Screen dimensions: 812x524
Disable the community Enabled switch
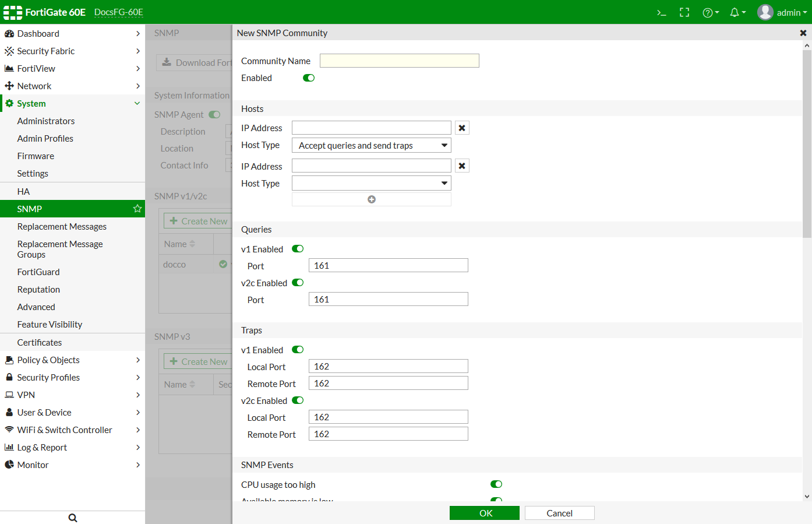click(308, 78)
